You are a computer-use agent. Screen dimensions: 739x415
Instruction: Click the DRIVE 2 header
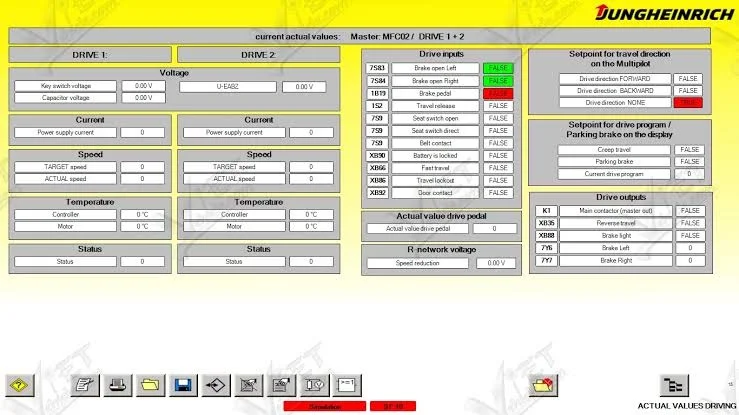(x=258, y=55)
